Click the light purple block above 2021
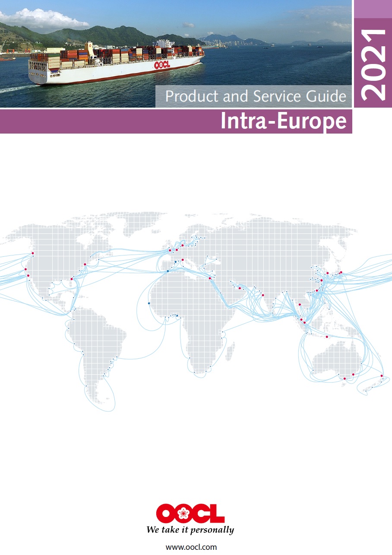The height and width of the screenshot is (555, 392). pyautogui.click(x=373, y=9)
